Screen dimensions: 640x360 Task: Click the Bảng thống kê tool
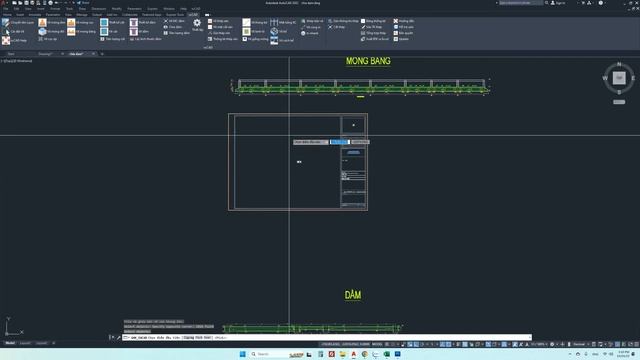tap(373, 21)
